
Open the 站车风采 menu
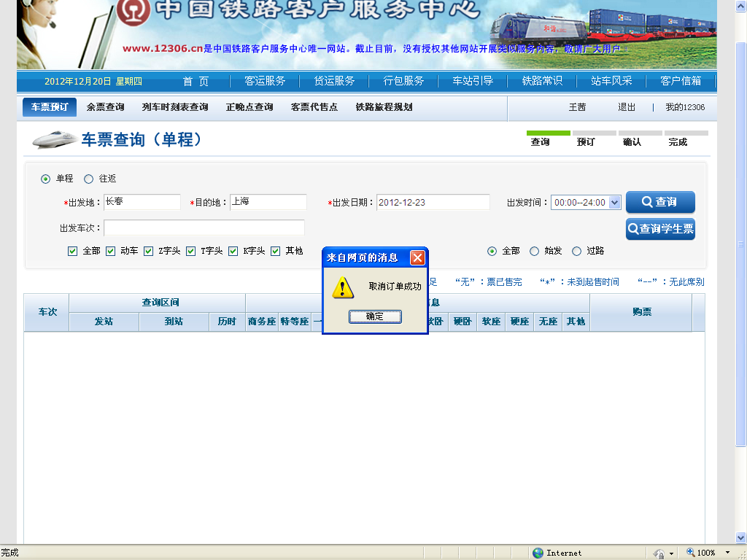tap(611, 82)
